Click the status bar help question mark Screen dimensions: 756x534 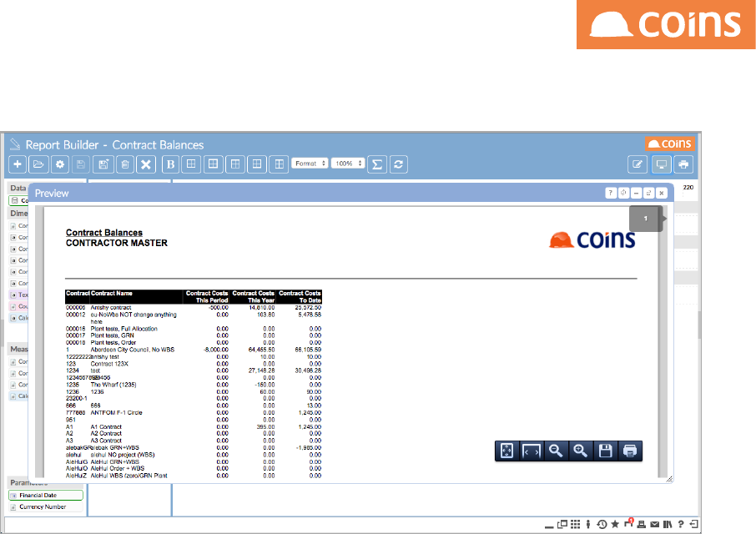pos(681,524)
